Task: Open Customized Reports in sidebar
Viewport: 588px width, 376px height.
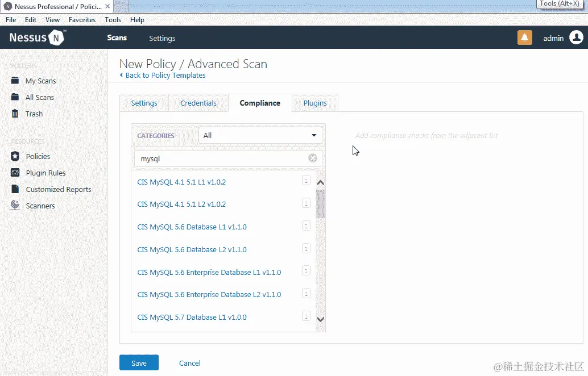Action: (x=59, y=190)
